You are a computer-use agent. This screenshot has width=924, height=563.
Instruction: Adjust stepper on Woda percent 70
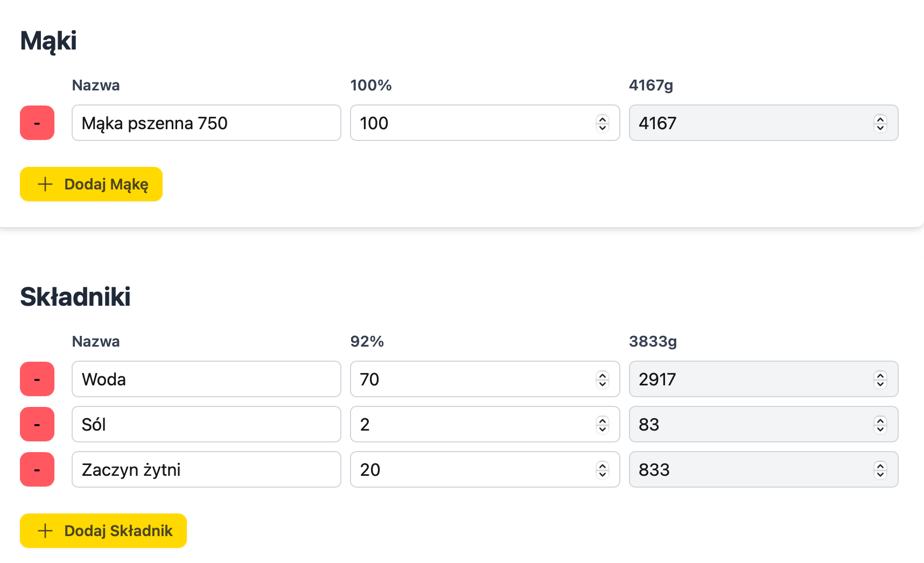coord(603,379)
